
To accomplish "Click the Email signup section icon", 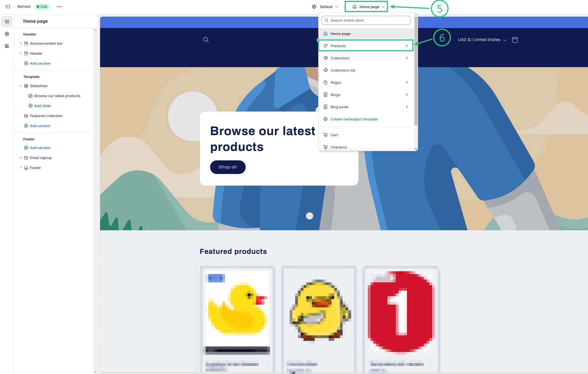I will [26, 158].
